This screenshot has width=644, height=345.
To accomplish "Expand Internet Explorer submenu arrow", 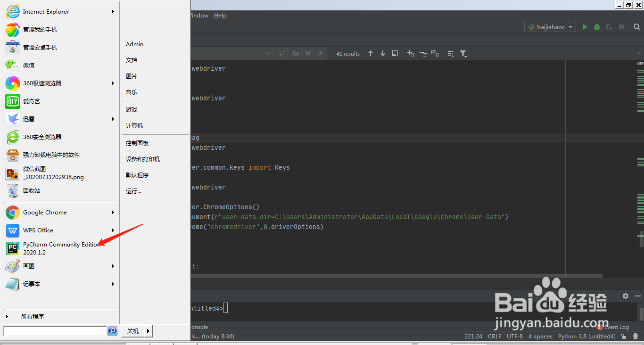I will 113,11.
